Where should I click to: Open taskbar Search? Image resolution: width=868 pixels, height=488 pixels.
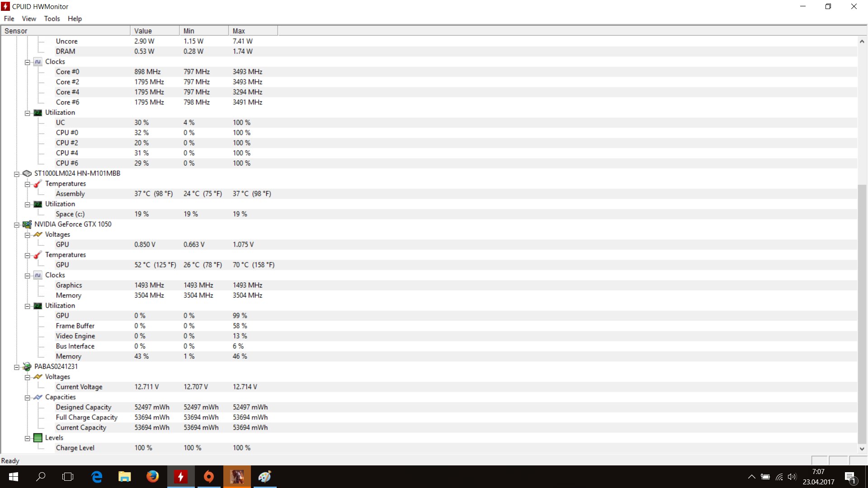click(x=41, y=477)
